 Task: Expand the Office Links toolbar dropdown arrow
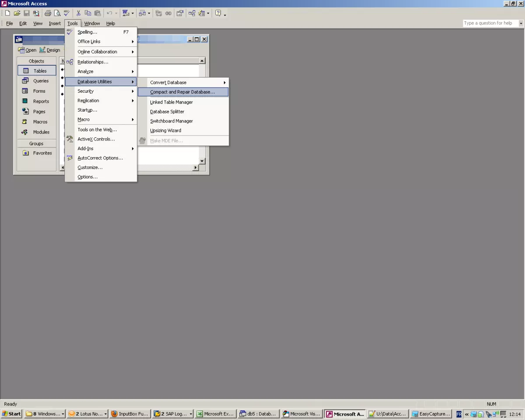point(133,13)
